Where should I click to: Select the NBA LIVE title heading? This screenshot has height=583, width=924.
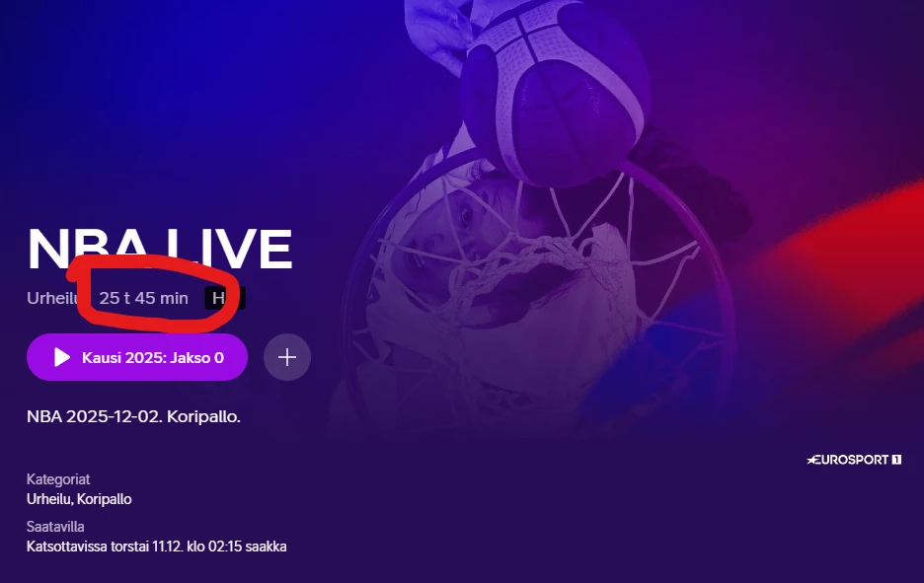pos(160,250)
